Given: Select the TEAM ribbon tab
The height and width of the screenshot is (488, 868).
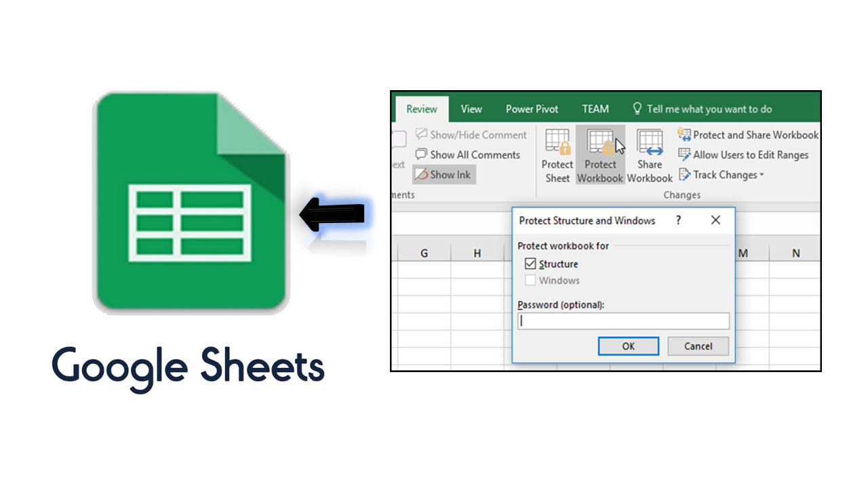Looking at the screenshot, I should 595,109.
